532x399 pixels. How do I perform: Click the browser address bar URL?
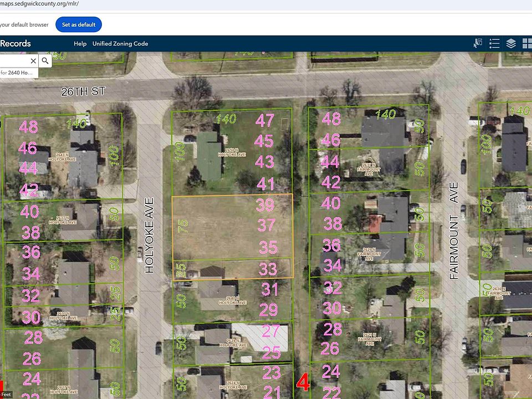coord(39,4)
